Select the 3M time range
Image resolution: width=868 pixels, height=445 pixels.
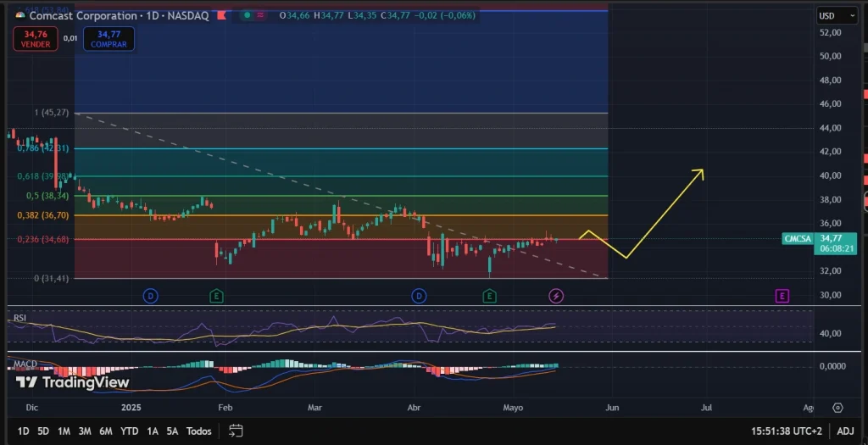point(85,431)
